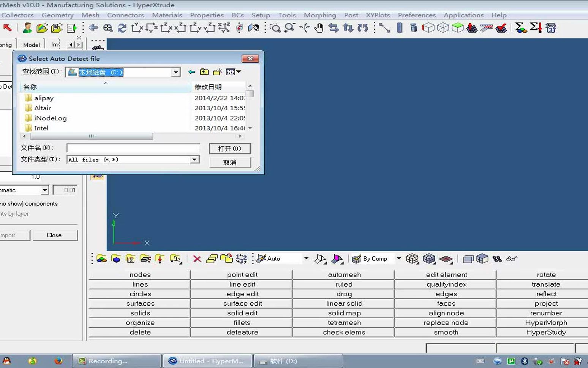Open the solid map panel

(x=344, y=313)
